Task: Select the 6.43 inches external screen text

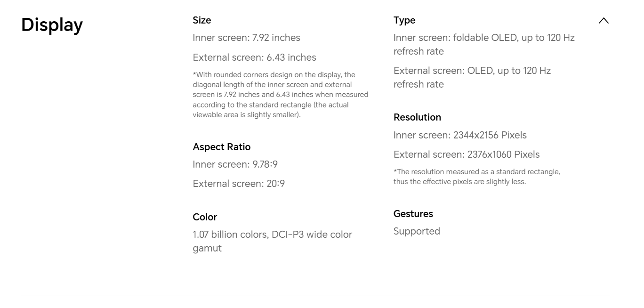Action: point(254,57)
